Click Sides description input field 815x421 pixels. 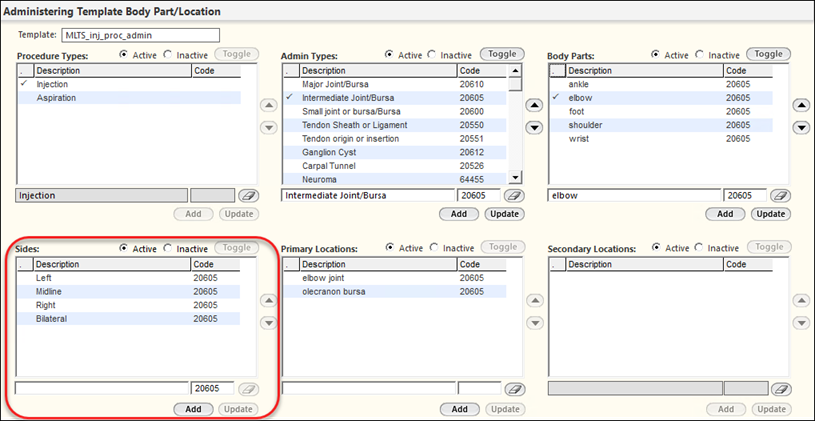[102, 388]
